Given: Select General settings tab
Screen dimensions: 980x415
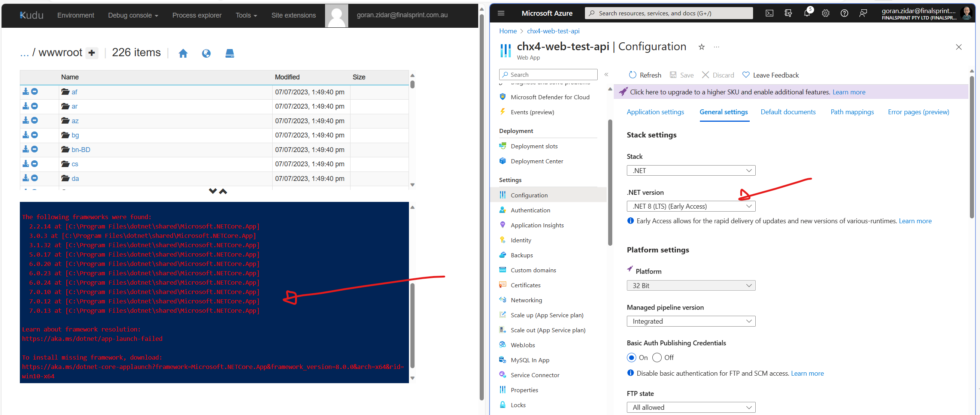Looking at the screenshot, I should [723, 112].
